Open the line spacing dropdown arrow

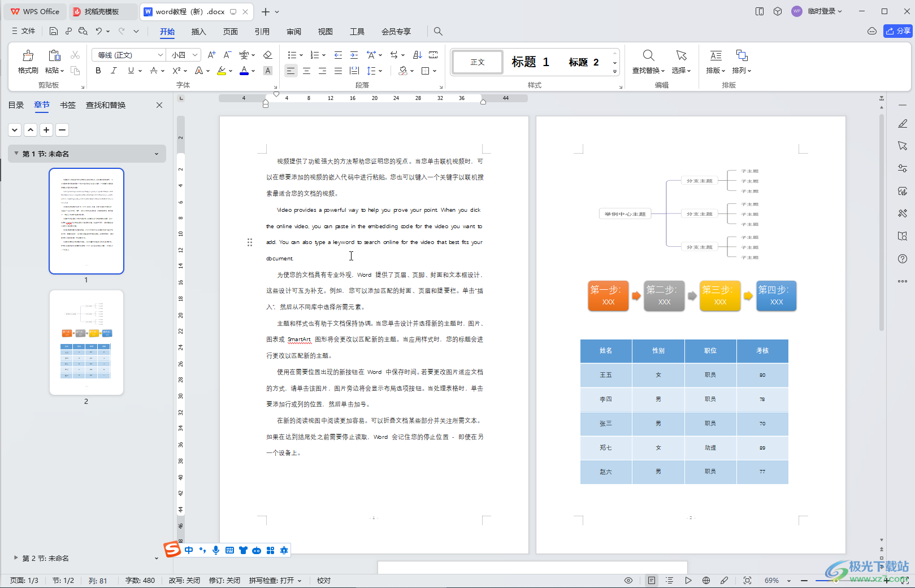[381, 71]
